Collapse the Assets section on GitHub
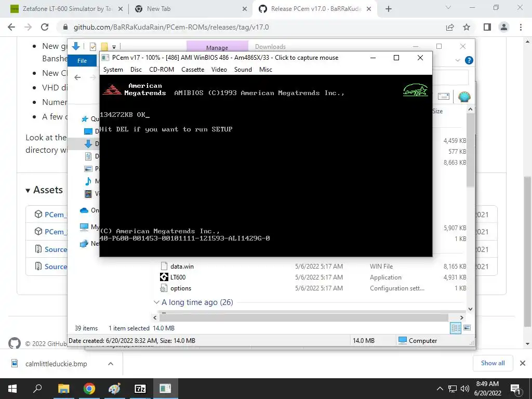 (x=28, y=191)
